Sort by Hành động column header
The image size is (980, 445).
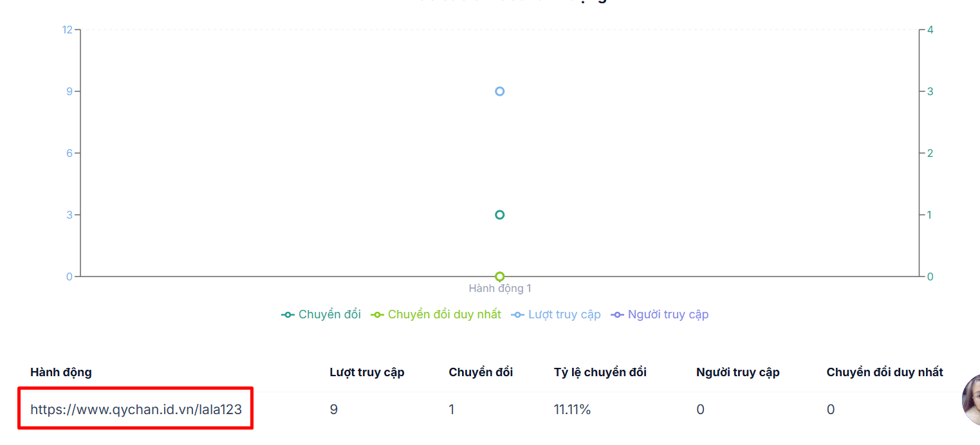coord(61,372)
